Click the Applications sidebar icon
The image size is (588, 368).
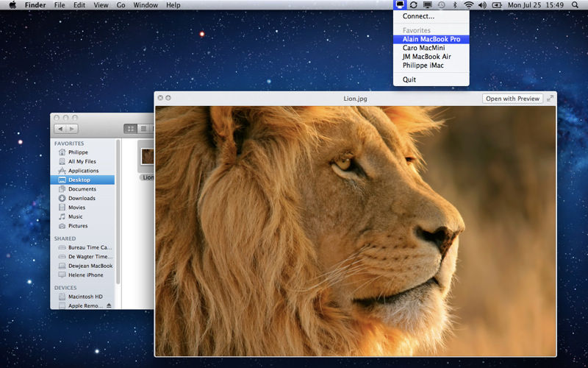tap(62, 171)
